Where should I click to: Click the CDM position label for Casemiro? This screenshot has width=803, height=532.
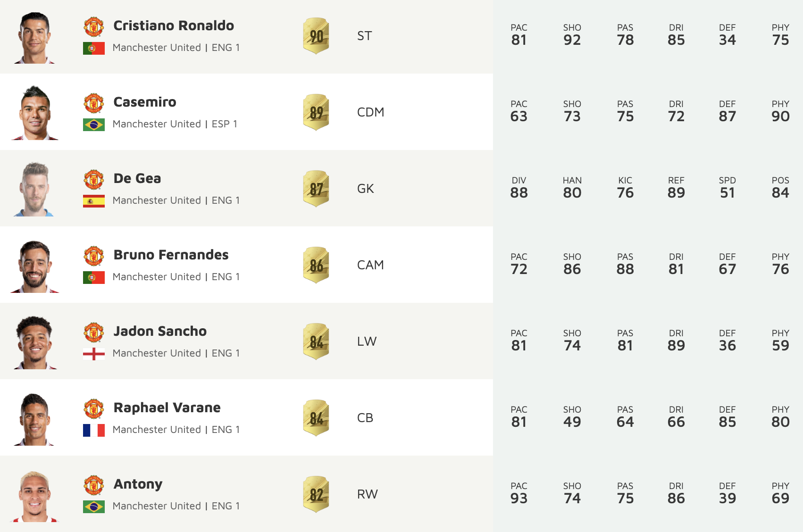tap(370, 112)
